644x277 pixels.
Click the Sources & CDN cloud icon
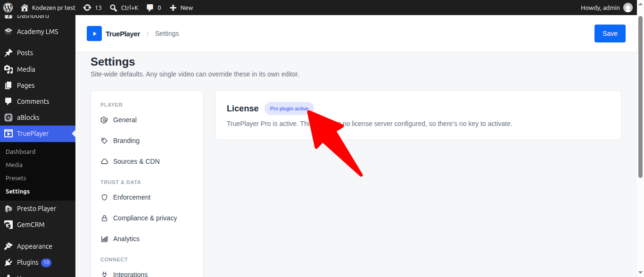coord(104,161)
